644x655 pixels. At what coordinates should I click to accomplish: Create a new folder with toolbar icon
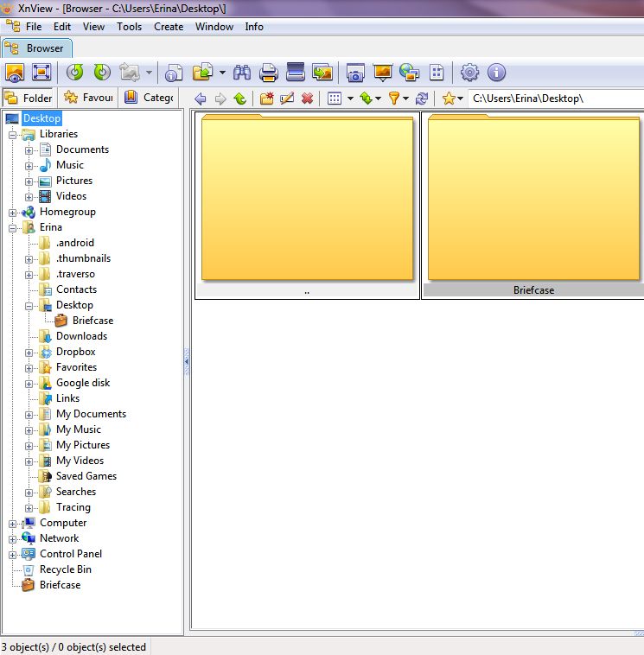tap(267, 99)
